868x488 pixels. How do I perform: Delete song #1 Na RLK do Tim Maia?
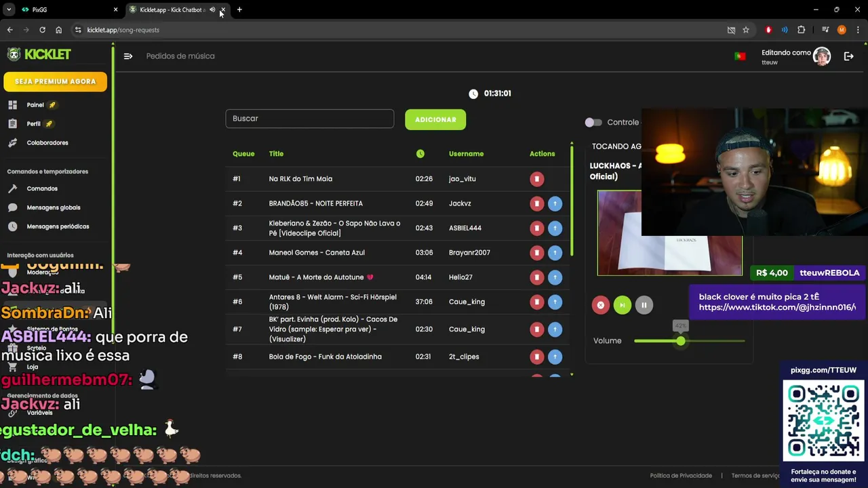[536, 179]
